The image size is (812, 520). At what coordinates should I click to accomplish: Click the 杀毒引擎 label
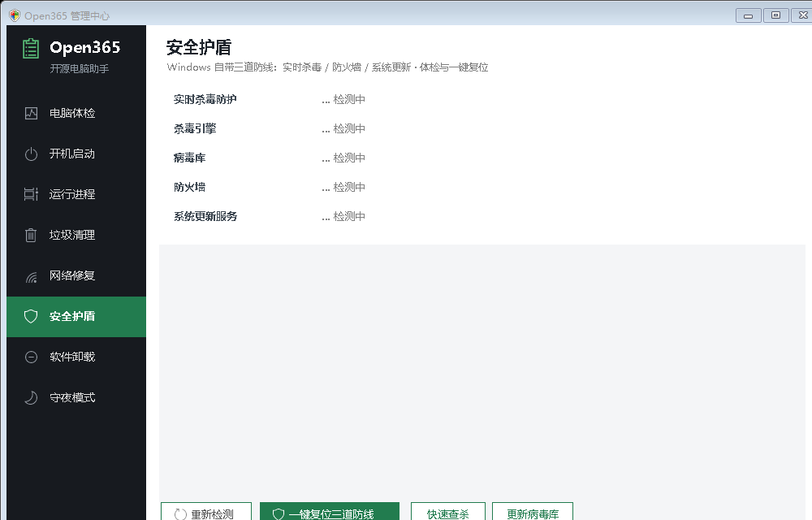195,128
